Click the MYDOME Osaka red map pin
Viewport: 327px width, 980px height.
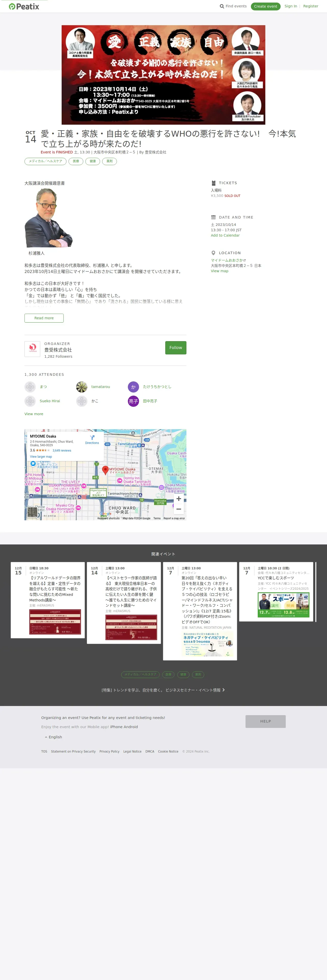point(105,470)
